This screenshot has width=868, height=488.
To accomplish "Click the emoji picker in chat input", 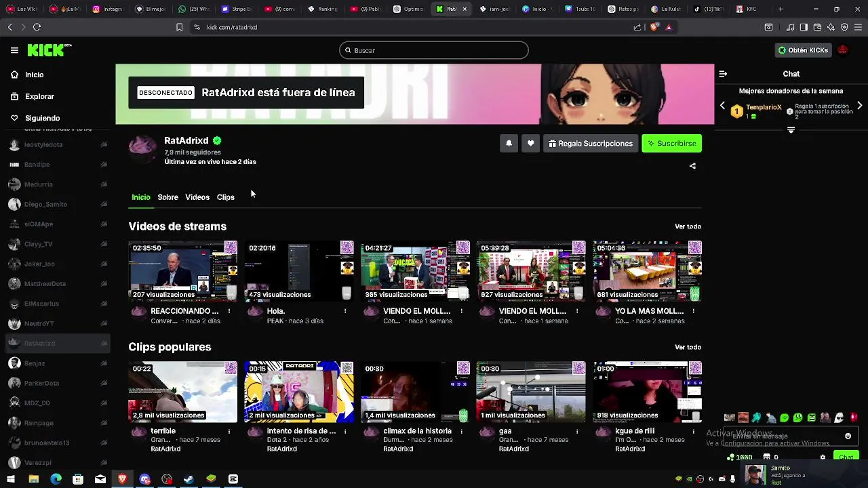I will (x=848, y=436).
